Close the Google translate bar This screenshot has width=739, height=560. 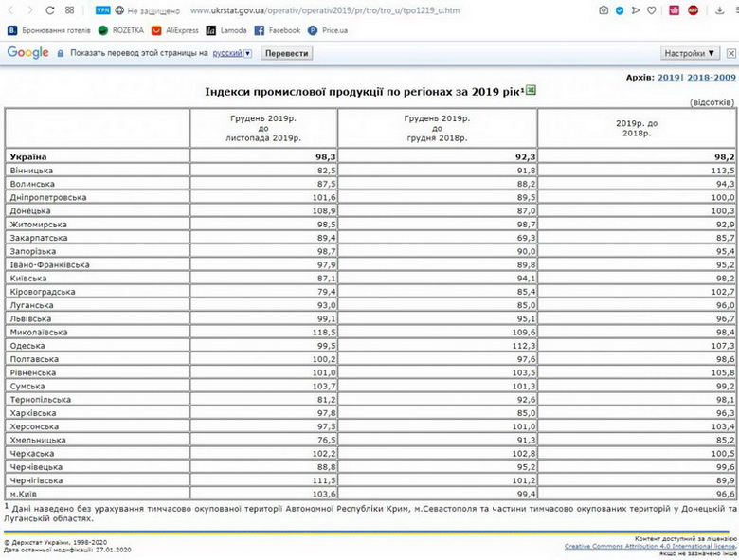click(730, 53)
